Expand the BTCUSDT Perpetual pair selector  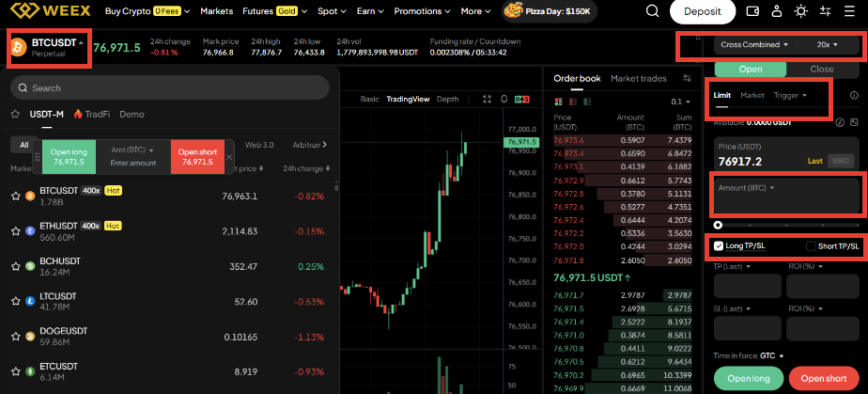[x=49, y=47]
